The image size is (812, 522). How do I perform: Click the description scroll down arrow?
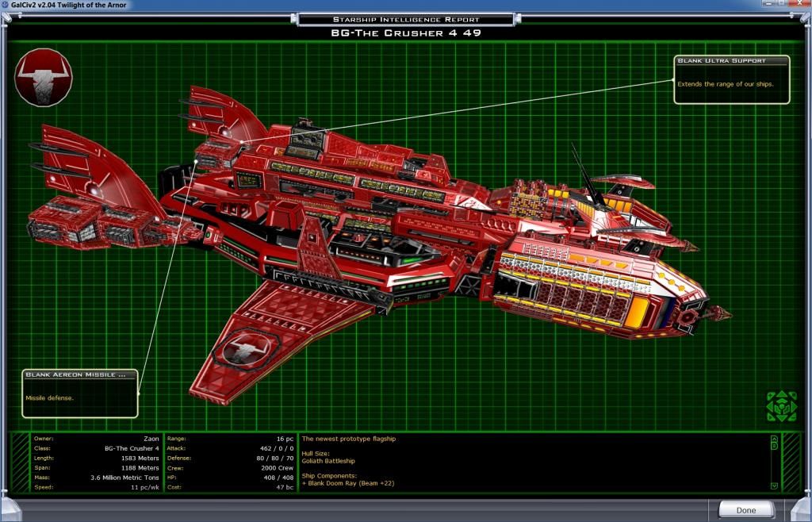(x=774, y=486)
